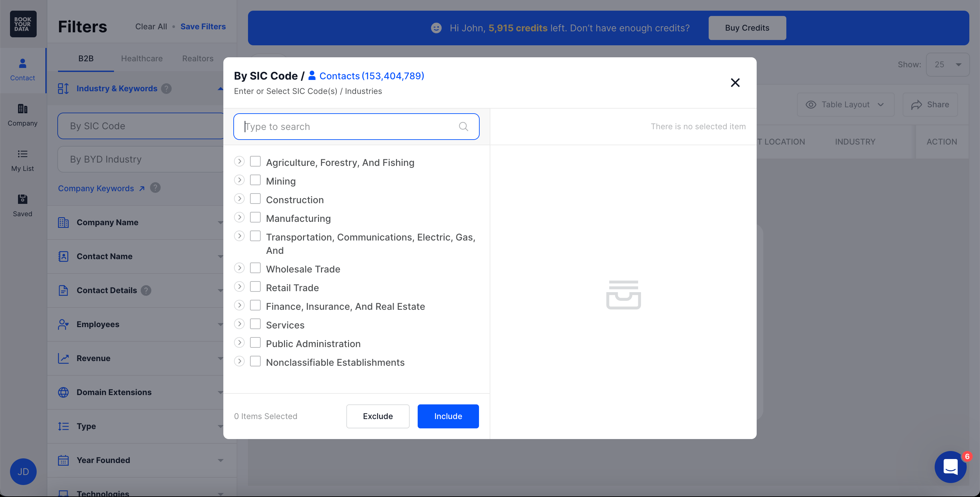980x497 pixels.
Task: Select the Services checkbox
Action: click(x=255, y=324)
